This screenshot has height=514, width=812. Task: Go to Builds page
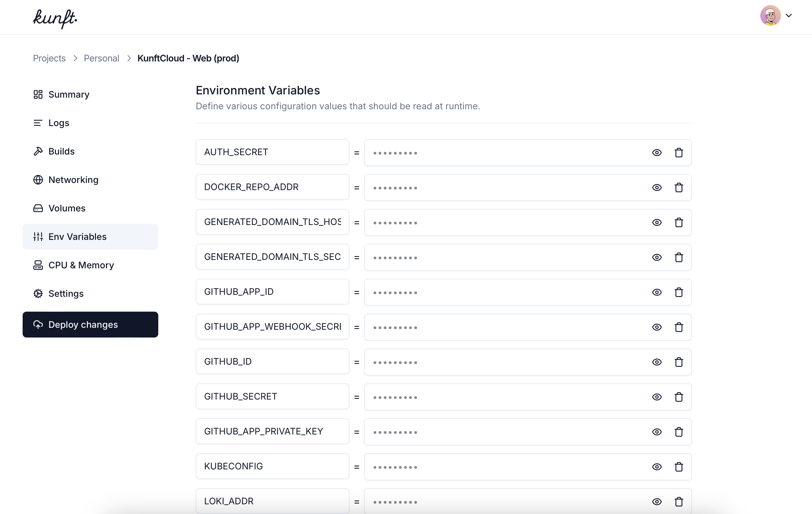(90, 151)
